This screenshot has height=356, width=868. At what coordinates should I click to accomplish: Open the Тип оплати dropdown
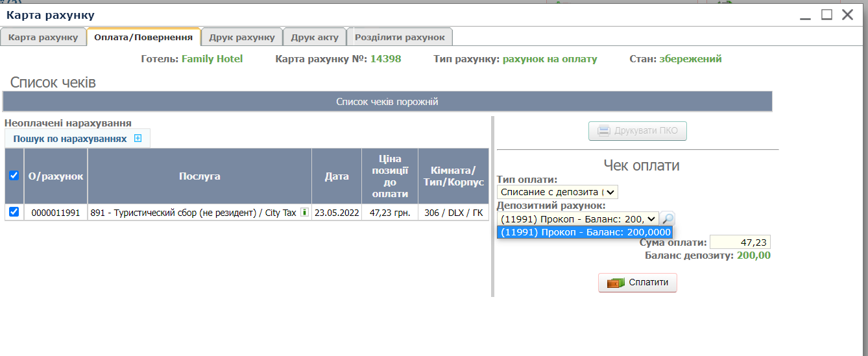coord(557,192)
